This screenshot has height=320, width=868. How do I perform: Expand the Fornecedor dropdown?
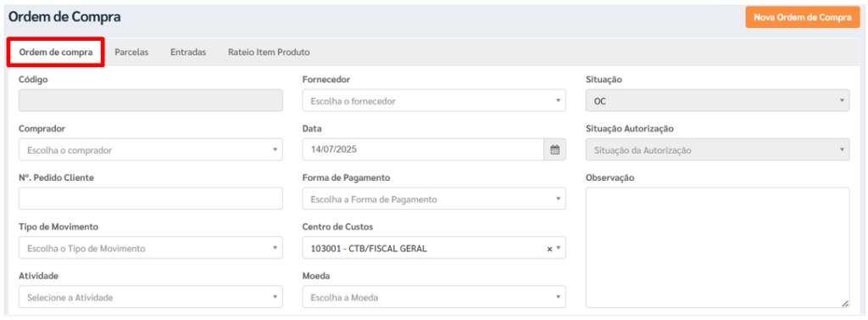click(434, 101)
